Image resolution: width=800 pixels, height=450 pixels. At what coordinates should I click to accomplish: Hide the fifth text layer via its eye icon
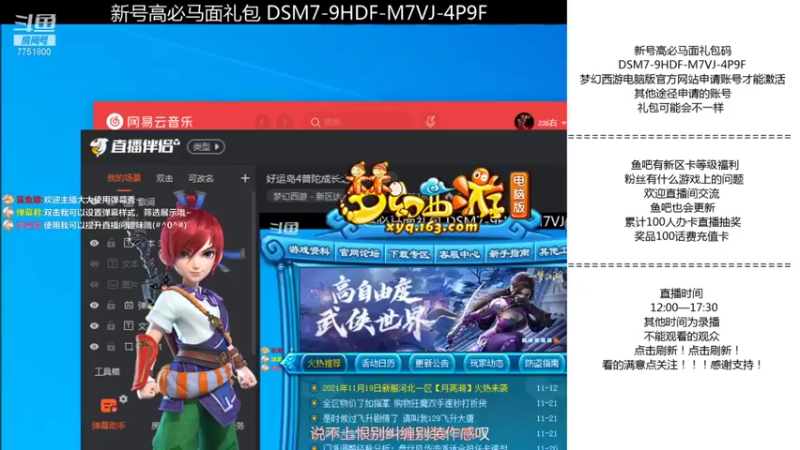(94, 326)
